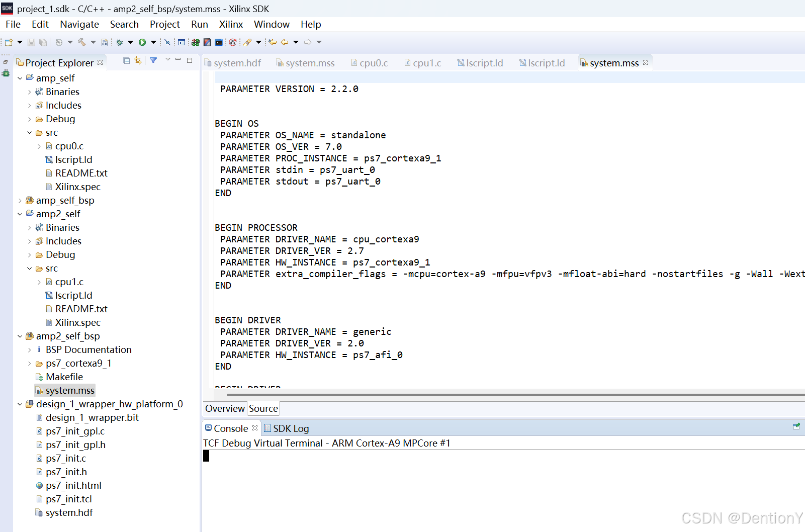
Task: Click the Last Edit Location arrow icon
Action: pyautogui.click(x=273, y=42)
